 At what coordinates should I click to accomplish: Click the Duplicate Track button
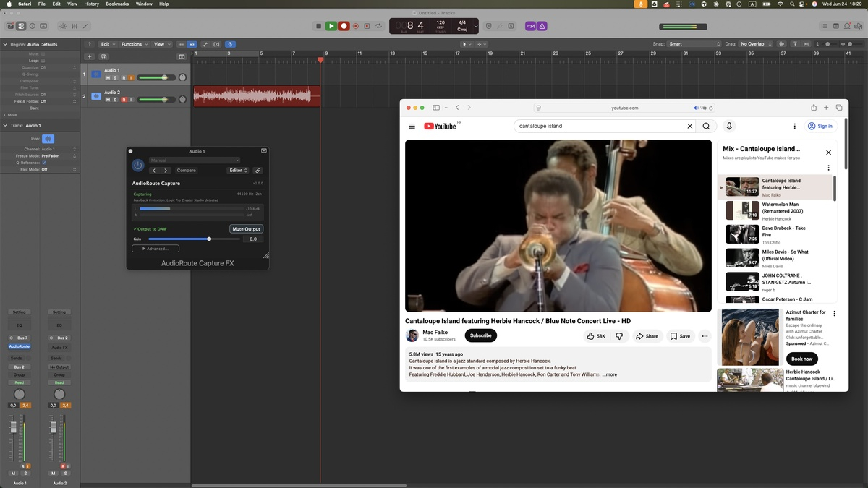coord(104,56)
